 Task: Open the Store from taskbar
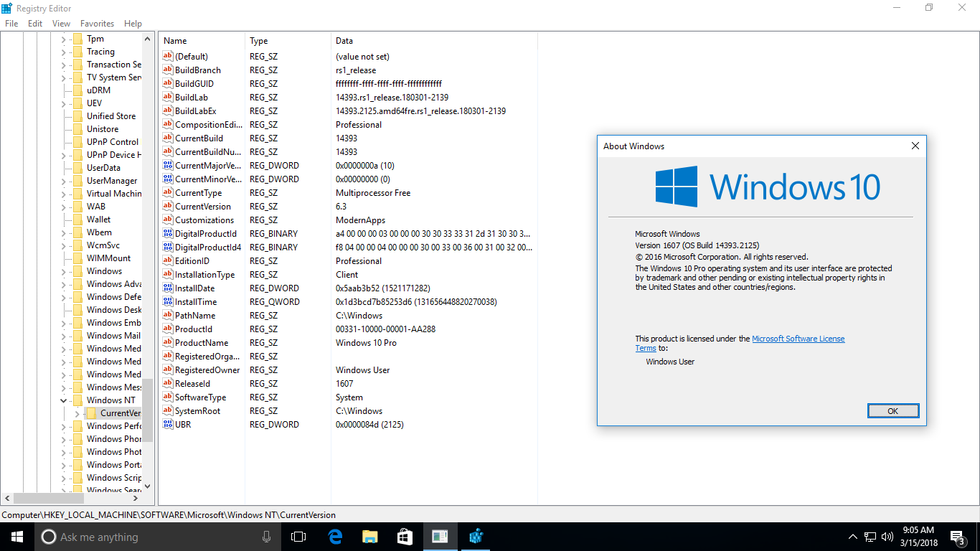click(x=405, y=537)
